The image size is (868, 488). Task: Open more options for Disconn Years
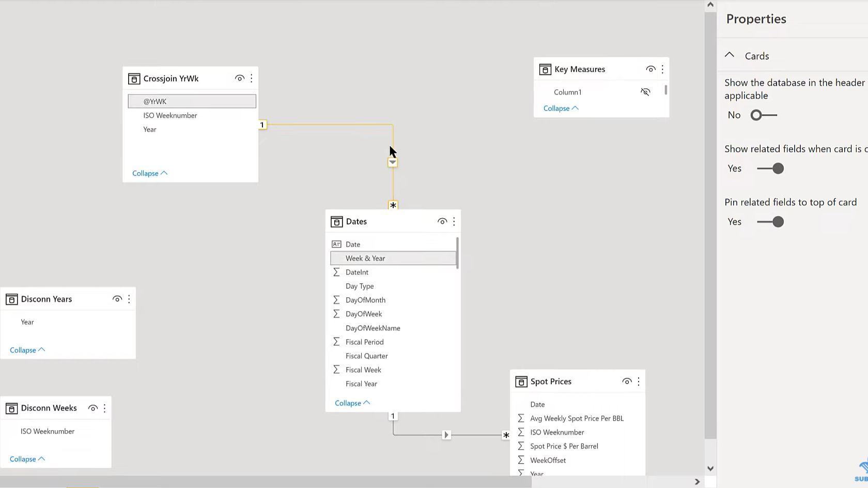129,299
